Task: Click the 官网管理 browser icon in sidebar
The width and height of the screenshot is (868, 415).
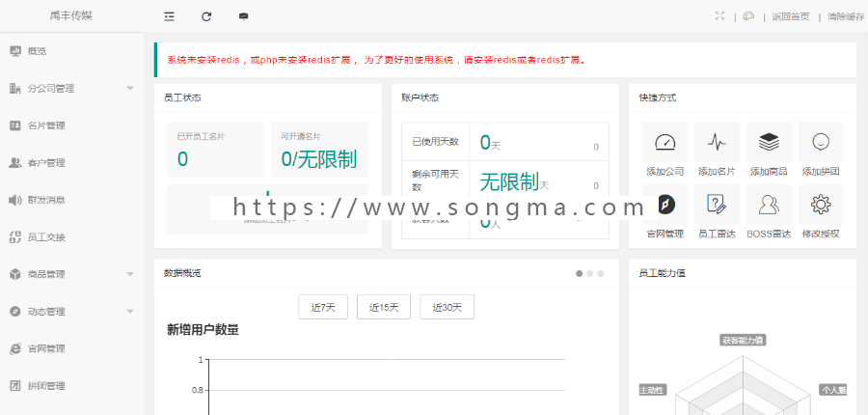Action: pos(15,348)
